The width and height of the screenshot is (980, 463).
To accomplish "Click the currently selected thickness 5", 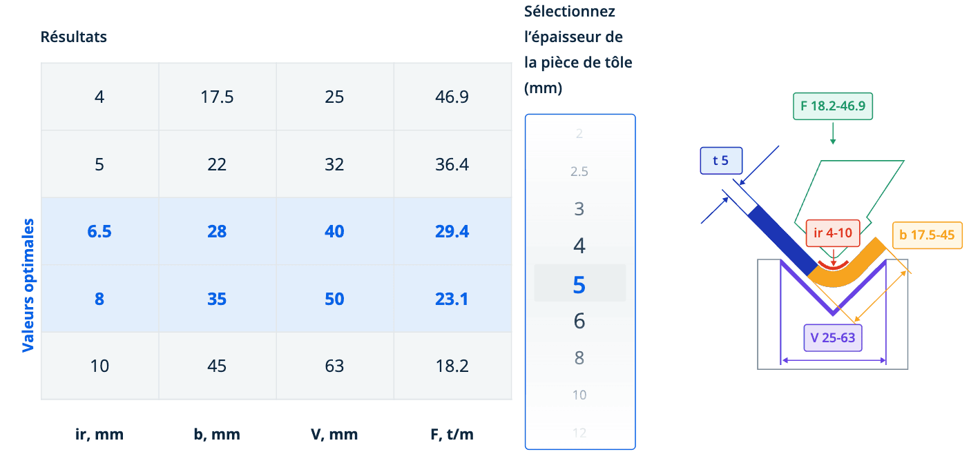I will click(579, 284).
